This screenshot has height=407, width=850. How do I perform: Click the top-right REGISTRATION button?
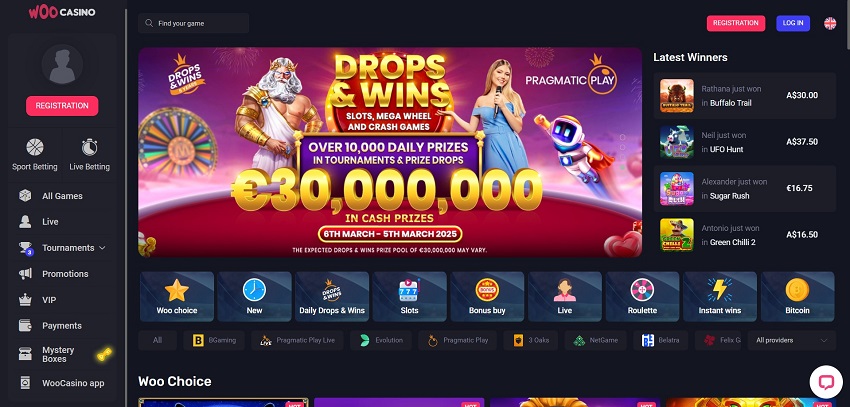pos(736,23)
